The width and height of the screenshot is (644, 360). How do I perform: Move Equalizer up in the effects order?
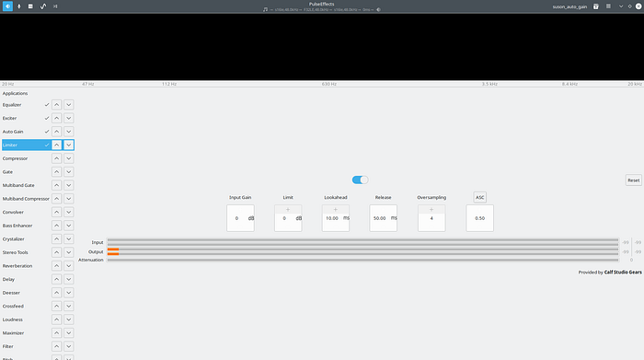coord(57,105)
